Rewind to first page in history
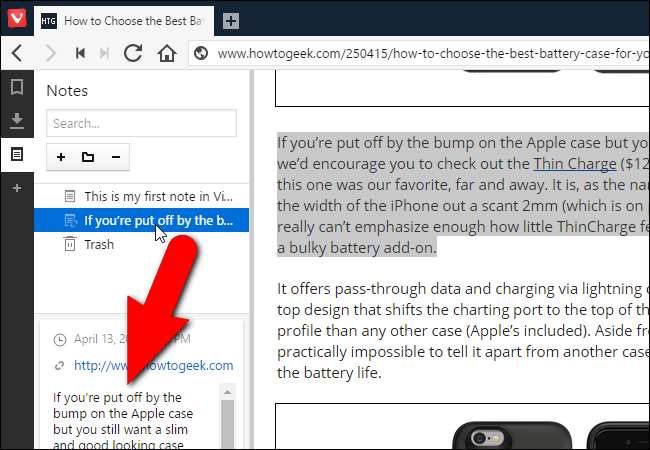The width and height of the screenshot is (650, 450). click(x=80, y=53)
